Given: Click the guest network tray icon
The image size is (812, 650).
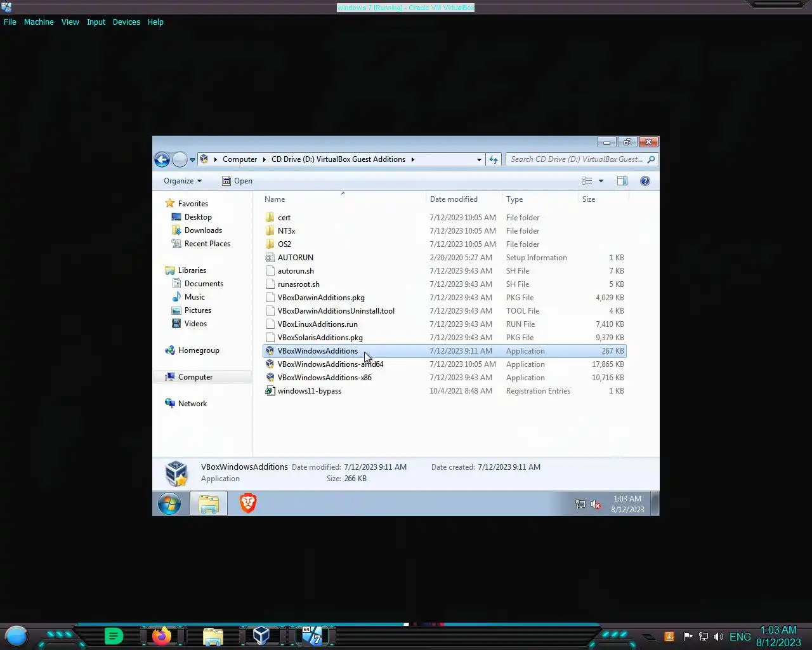Looking at the screenshot, I should [x=580, y=505].
